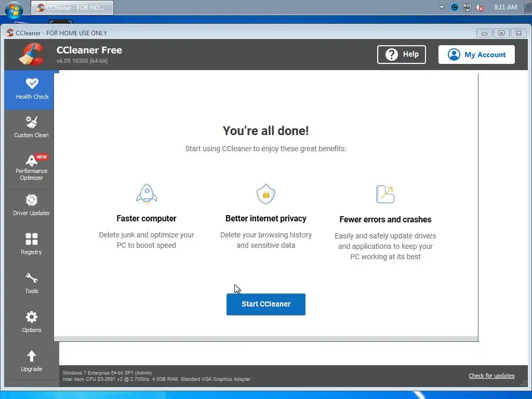Click the shield lock privacy icon

pyautogui.click(x=265, y=194)
